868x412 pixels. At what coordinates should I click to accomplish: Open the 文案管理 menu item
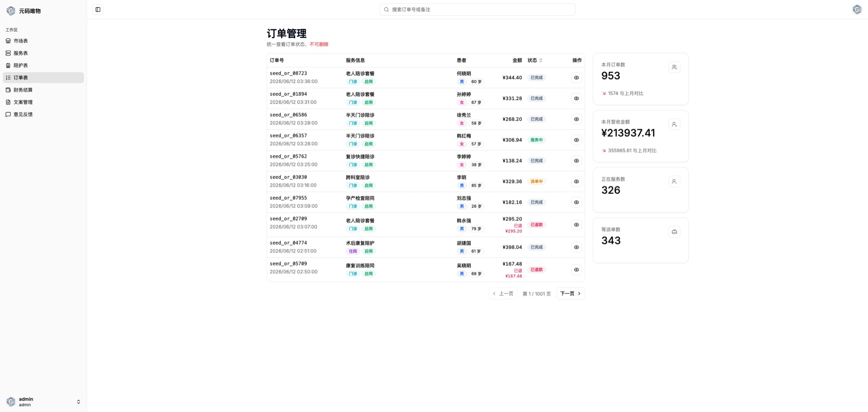pos(43,102)
